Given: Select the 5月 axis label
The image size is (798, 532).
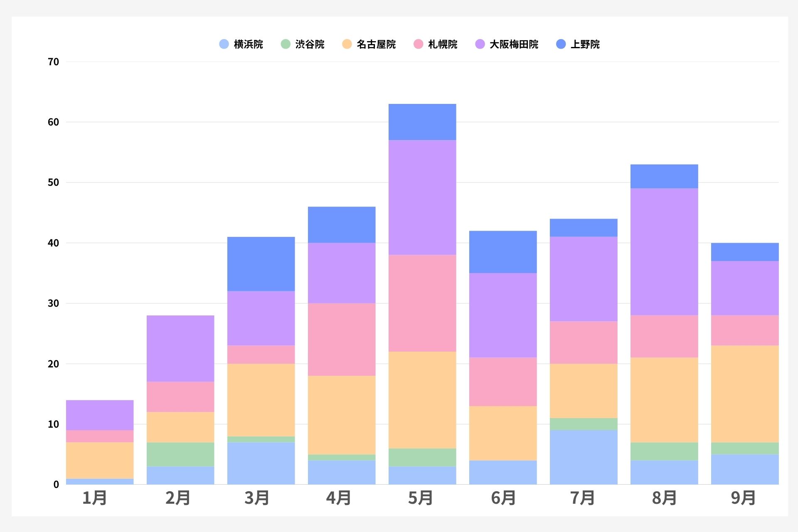Looking at the screenshot, I should point(421,498).
